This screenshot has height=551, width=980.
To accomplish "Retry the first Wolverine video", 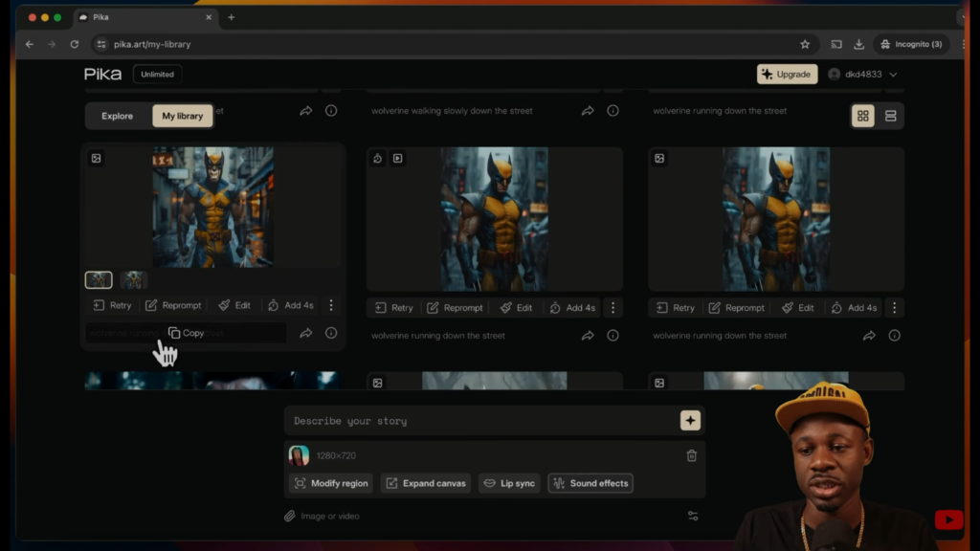I will pyautogui.click(x=112, y=305).
